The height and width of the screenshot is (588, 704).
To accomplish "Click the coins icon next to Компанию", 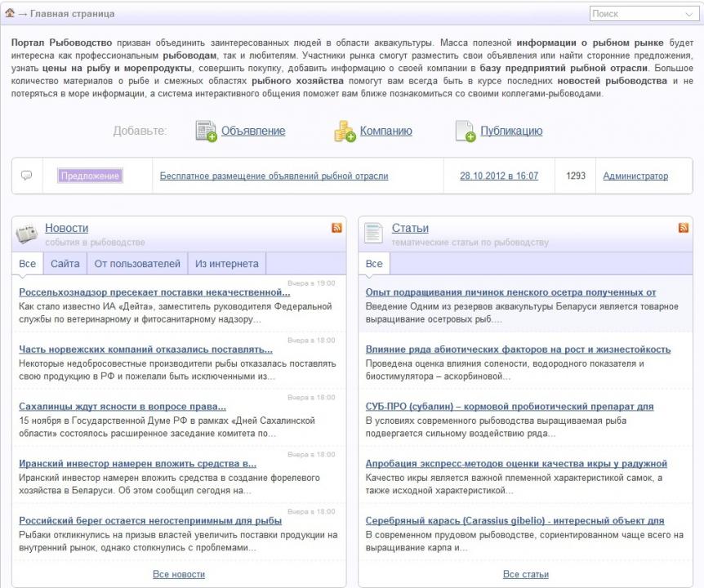I will [x=345, y=131].
